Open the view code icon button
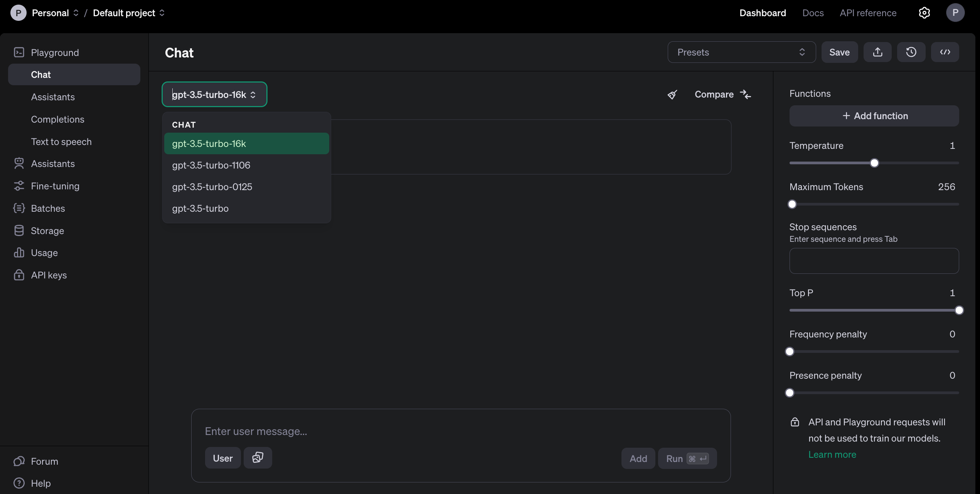Image resolution: width=980 pixels, height=494 pixels. pyautogui.click(x=945, y=52)
